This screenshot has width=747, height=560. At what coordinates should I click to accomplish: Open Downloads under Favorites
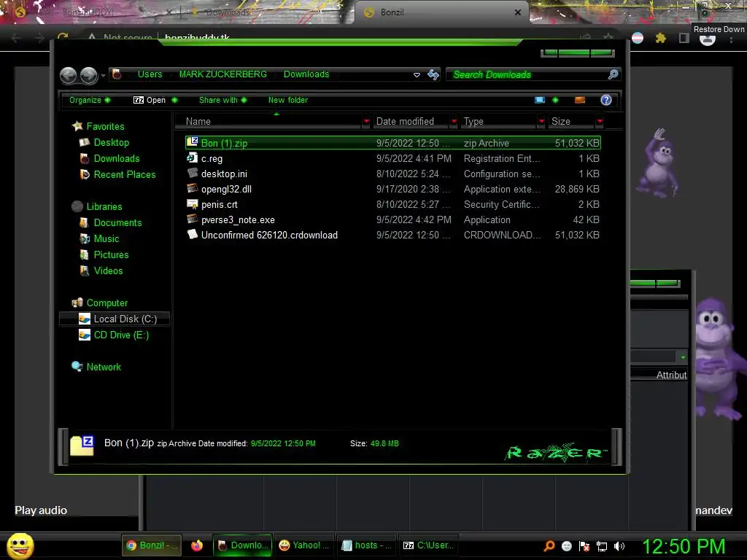click(116, 158)
